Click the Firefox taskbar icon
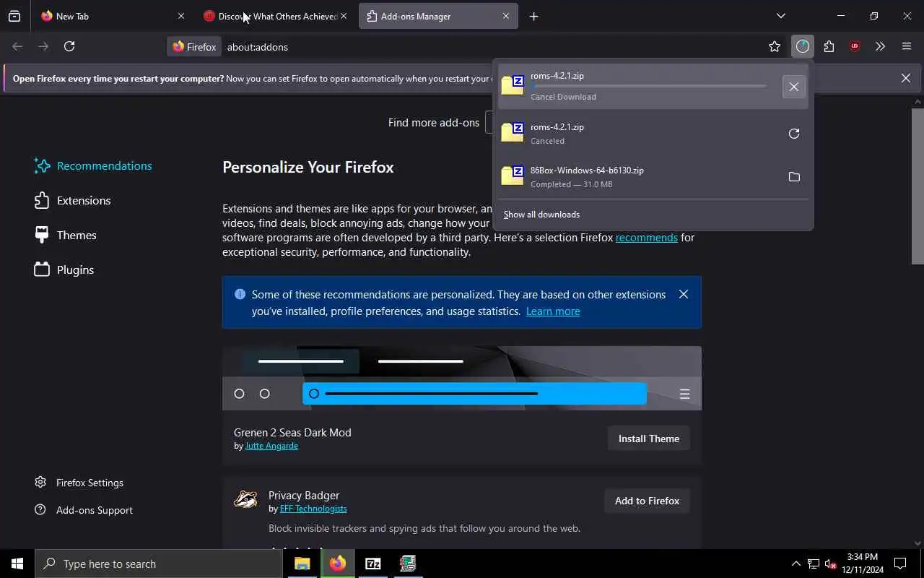 pos(338,564)
